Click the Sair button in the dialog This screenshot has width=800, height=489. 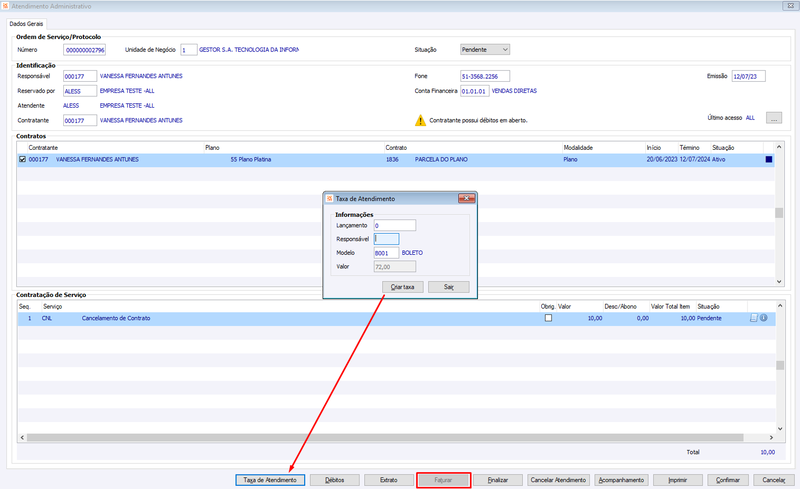tap(448, 287)
